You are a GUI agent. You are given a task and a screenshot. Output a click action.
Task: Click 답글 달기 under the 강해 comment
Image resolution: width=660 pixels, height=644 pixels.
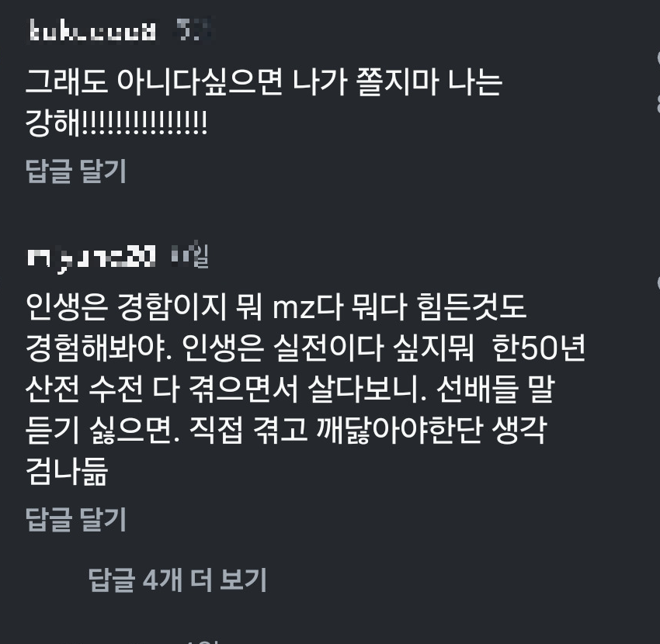[76, 171]
